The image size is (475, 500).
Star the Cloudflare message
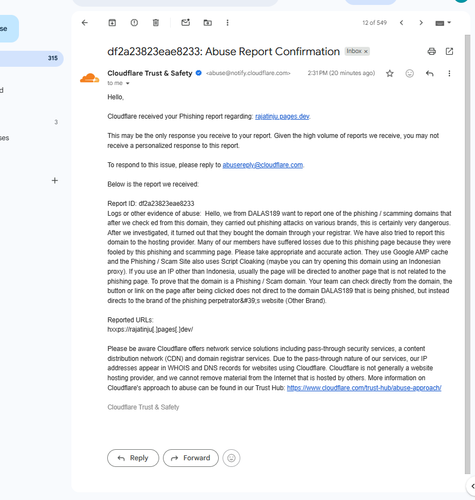click(x=390, y=73)
